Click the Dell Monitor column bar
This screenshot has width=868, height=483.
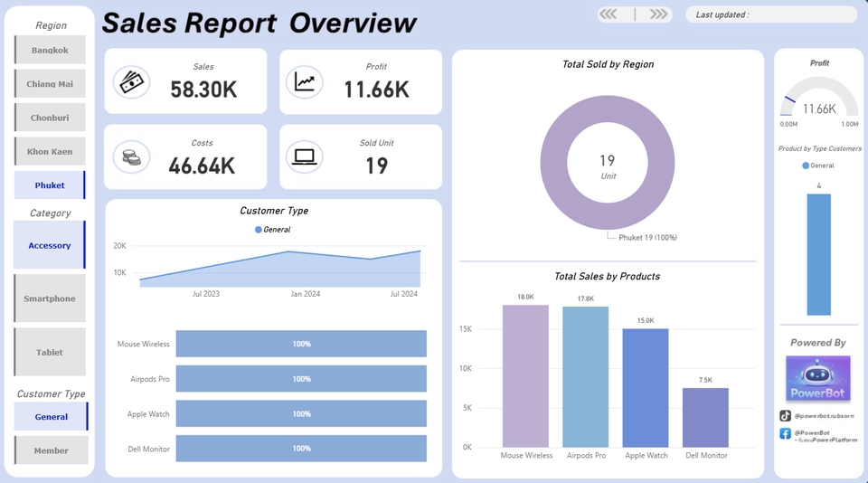[705, 418]
